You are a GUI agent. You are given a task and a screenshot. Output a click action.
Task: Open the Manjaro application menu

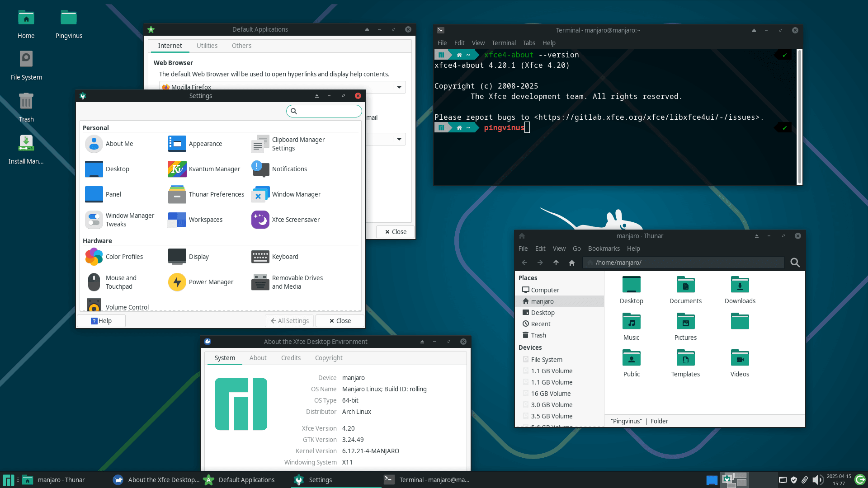[x=8, y=480]
